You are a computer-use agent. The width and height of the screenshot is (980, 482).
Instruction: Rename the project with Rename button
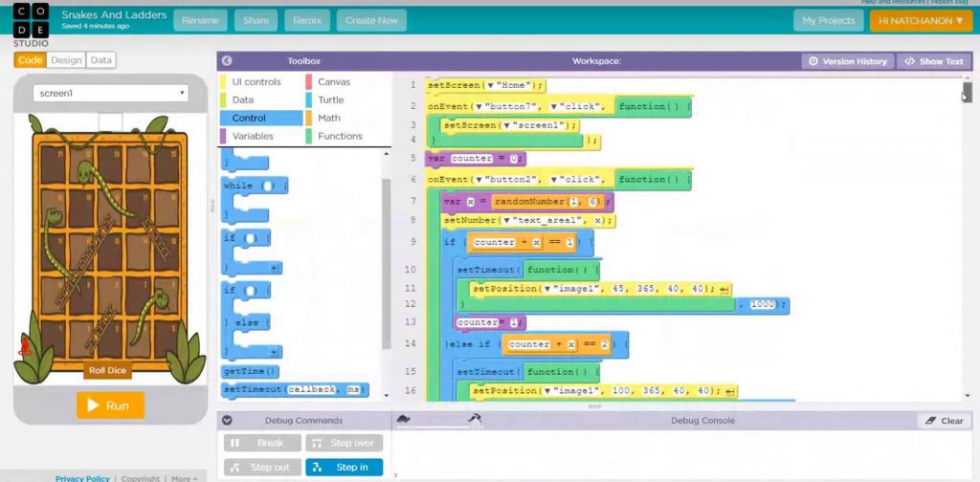(x=201, y=21)
